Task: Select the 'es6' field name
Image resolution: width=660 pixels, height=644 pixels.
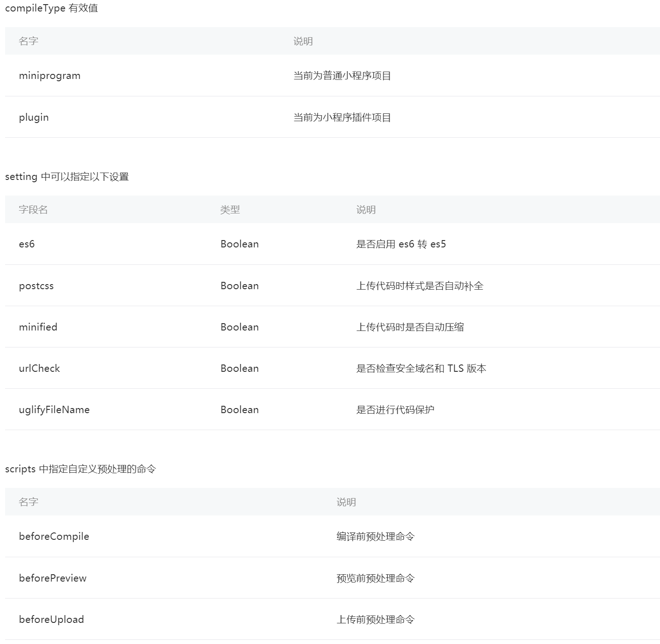Action: (x=27, y=244)
